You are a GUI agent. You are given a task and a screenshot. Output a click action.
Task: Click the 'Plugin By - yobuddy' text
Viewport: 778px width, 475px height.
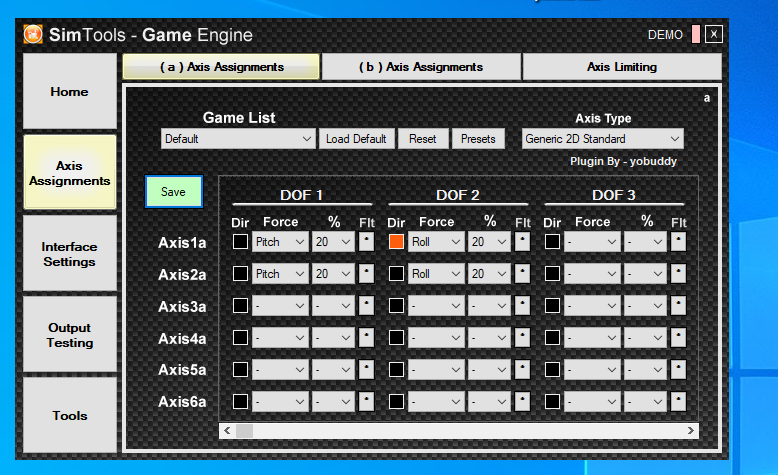click(623, 161)
